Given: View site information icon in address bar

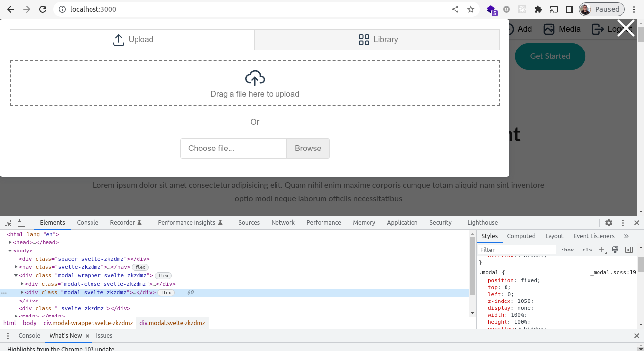Looking at the screenshot, I should (x=62, y=9).
